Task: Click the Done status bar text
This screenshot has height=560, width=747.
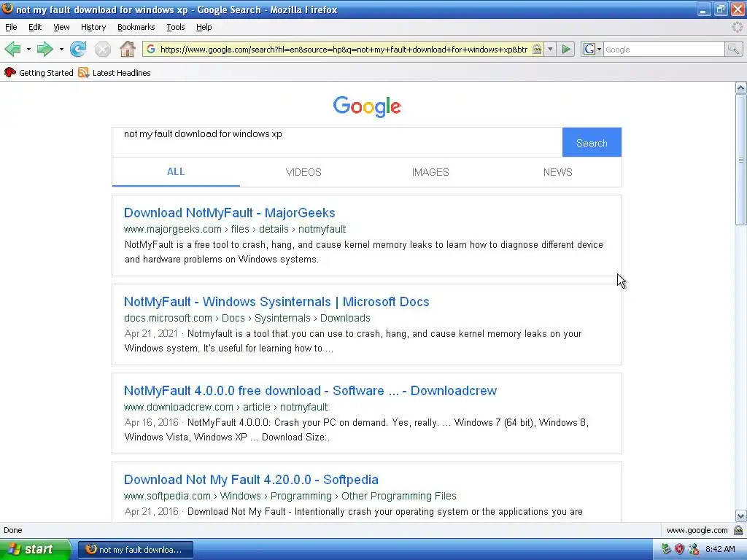Action: pyautogui.click(x=13, y=531)
